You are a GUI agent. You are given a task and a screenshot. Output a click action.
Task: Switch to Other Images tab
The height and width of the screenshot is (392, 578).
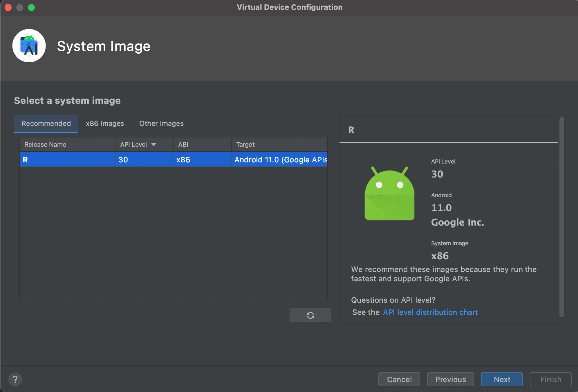(161, 124)
